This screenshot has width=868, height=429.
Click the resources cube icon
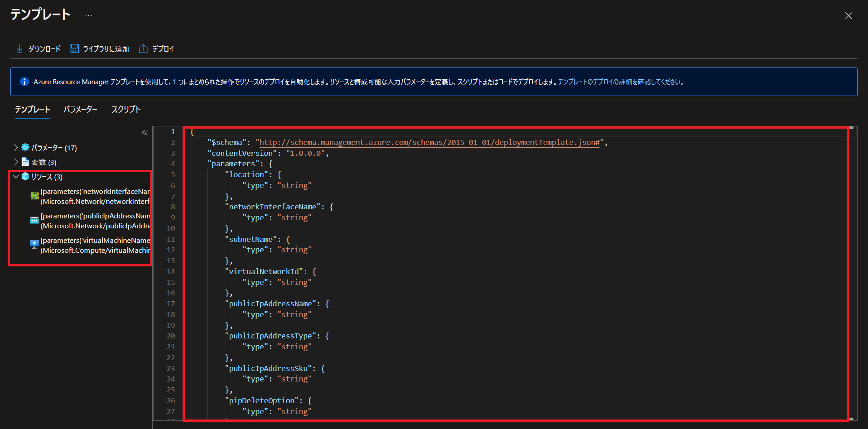[x=25, y=176]
